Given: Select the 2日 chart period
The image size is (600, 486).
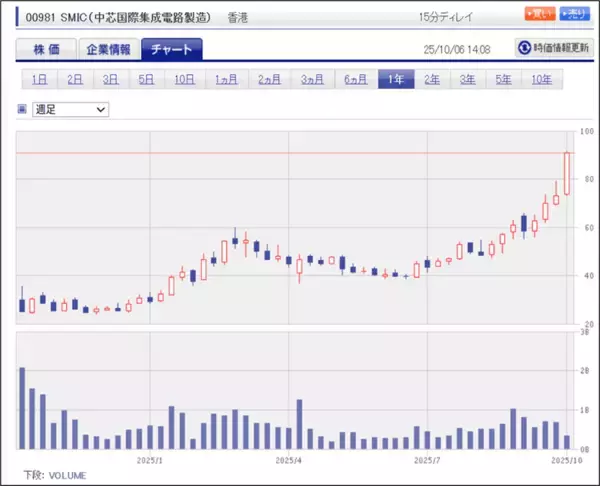Looking at the screenshot, I should click(x=74, y=79).
